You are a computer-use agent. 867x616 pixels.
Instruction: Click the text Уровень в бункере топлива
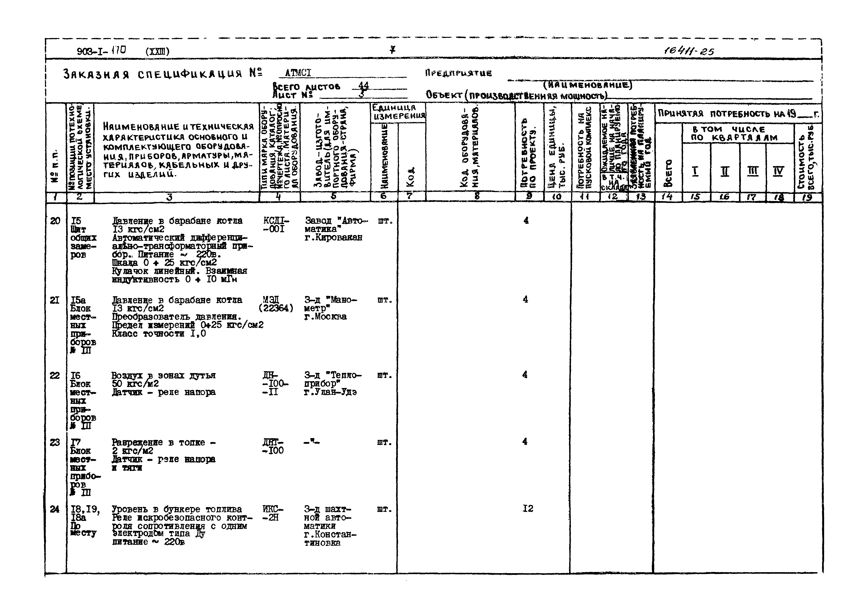177,509
